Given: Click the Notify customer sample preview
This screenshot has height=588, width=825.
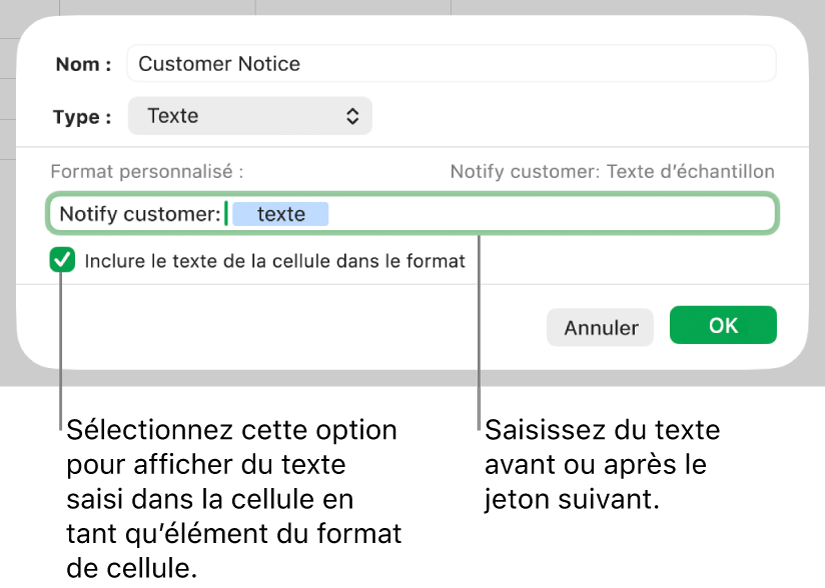Looking at the screenshot, I should coord(610,171).
